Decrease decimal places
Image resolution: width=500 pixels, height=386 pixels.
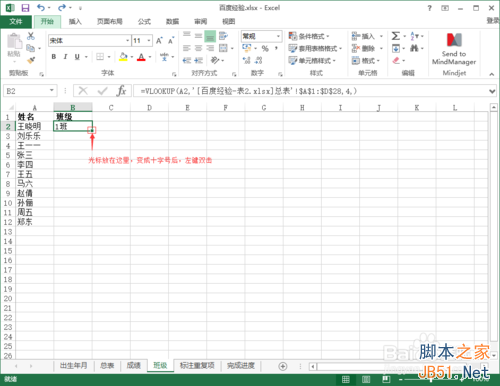(258, 60)
